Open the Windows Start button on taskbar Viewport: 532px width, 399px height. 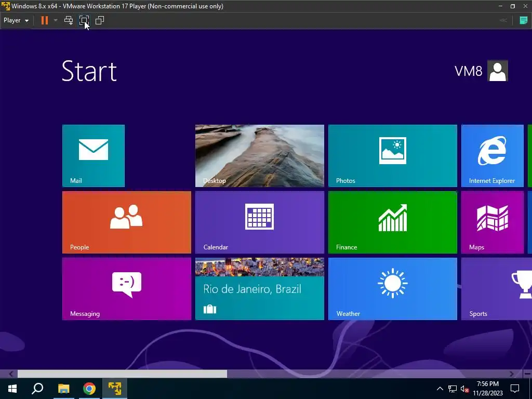pyautogui.click(x=12, y=389)
